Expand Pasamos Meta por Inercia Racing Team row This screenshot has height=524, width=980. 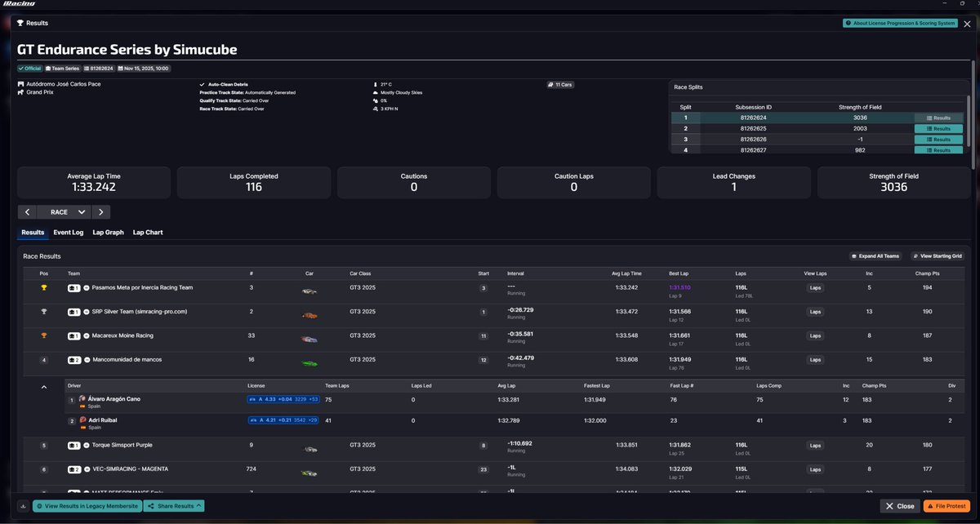(x=87, y=288)
